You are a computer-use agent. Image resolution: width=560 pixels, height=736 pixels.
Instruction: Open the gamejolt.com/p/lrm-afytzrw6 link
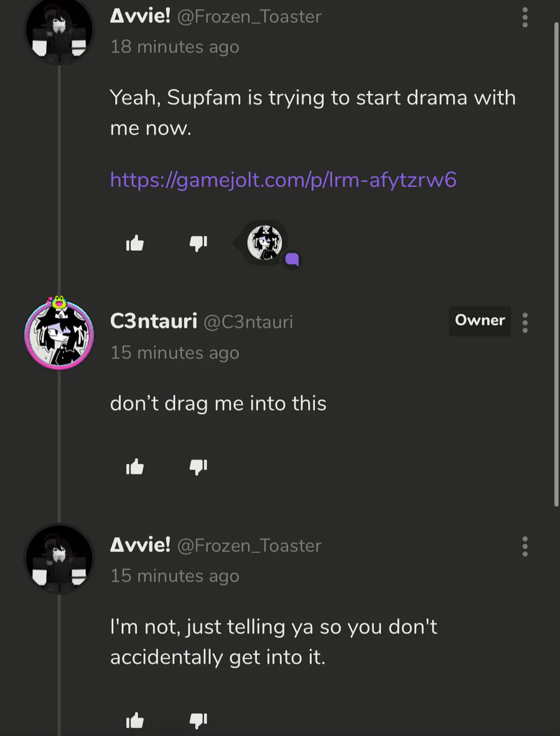(283, 180)
